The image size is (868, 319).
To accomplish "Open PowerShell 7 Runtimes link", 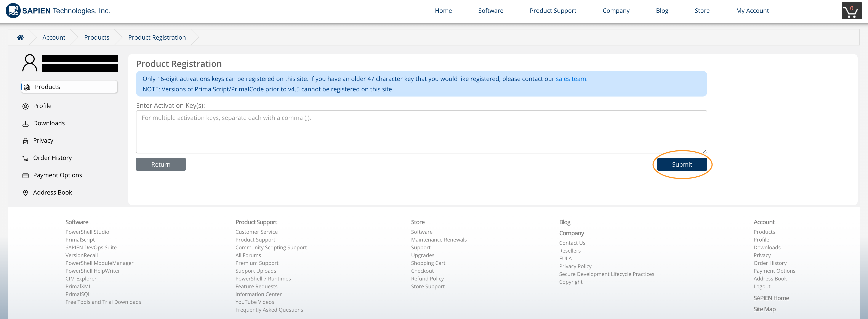I will (x=263, y=279).
